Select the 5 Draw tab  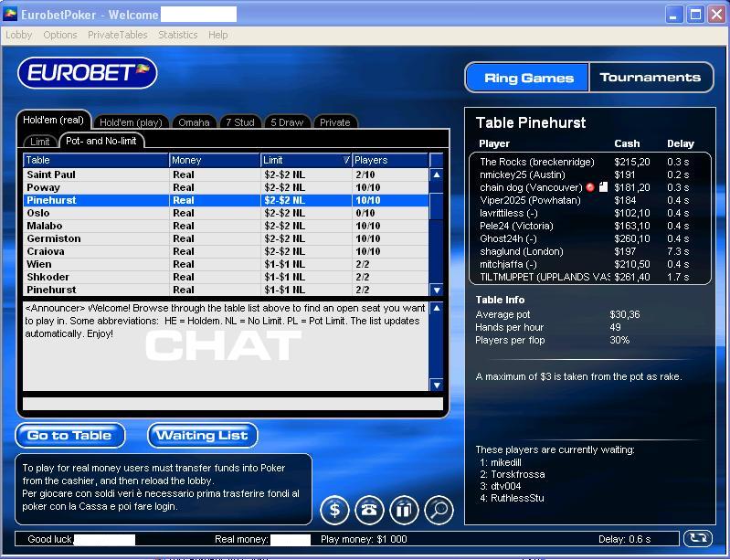[287, 122]
